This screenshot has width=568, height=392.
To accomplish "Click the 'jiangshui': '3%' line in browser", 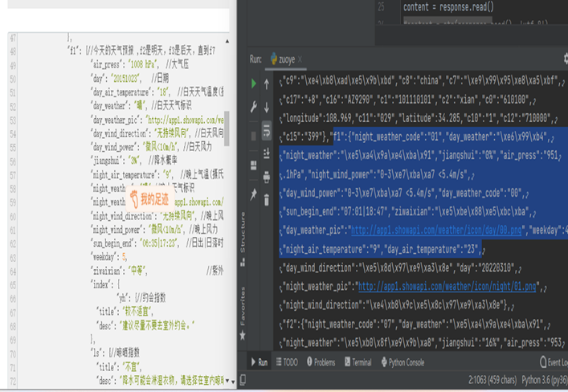I will 134,161.
